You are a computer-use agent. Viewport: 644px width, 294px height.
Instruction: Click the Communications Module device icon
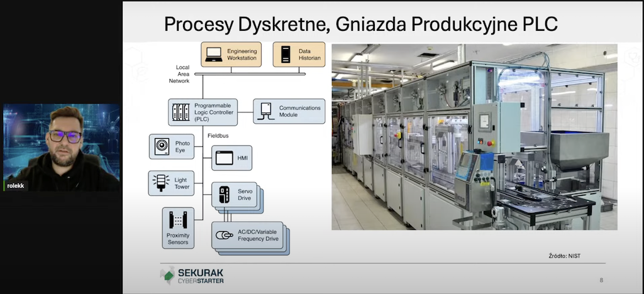coord(266,111)
